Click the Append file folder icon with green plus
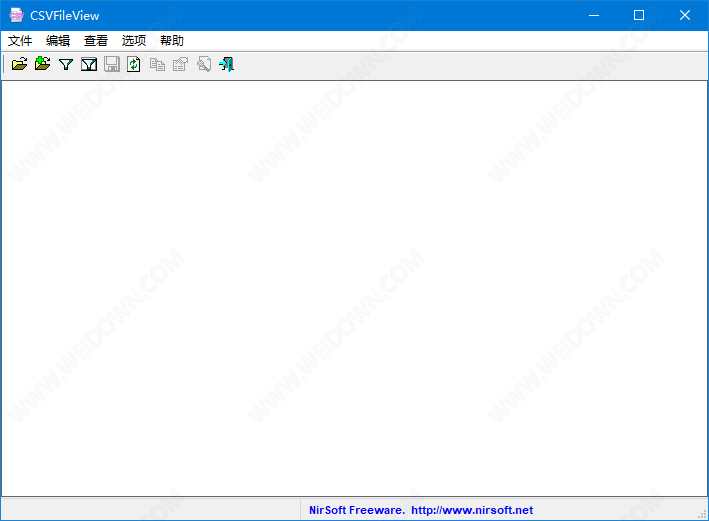The image size is (709, 521). pyautogui.click(x=43, y=64)
